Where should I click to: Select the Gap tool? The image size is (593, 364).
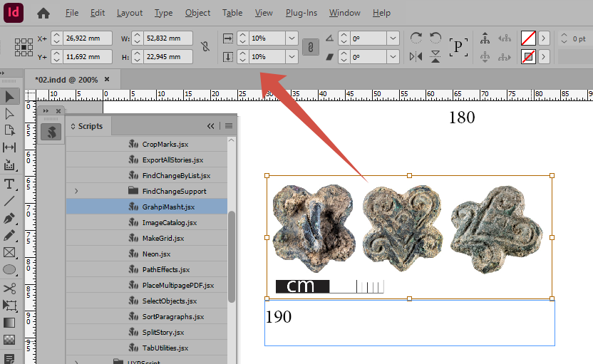(9, 147)
